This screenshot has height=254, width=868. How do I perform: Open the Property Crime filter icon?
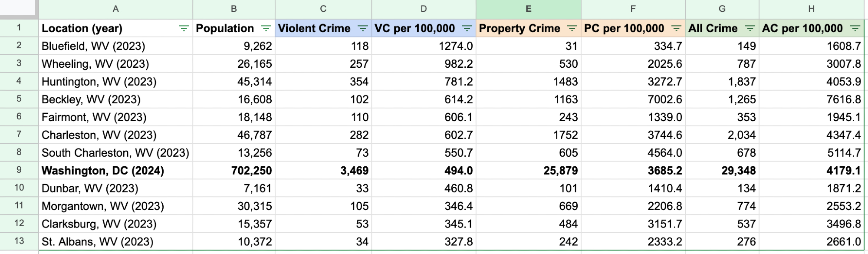click(x=572, y=29)
